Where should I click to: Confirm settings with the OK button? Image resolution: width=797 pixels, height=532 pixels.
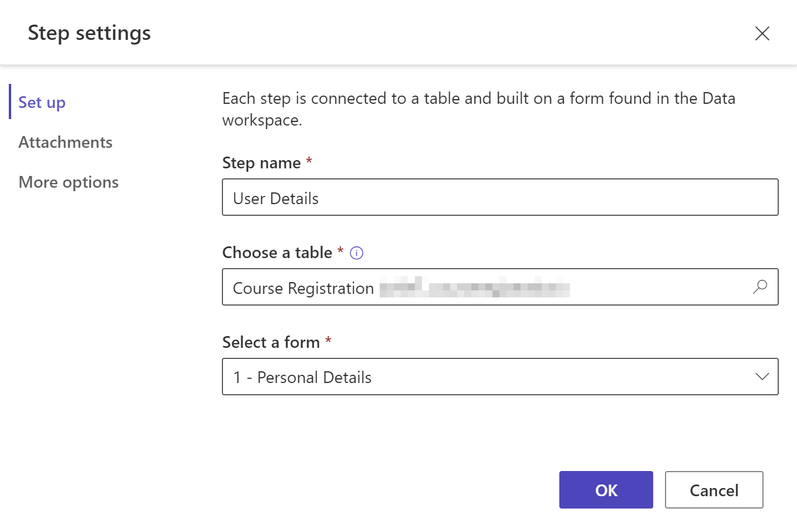(606, 490)
